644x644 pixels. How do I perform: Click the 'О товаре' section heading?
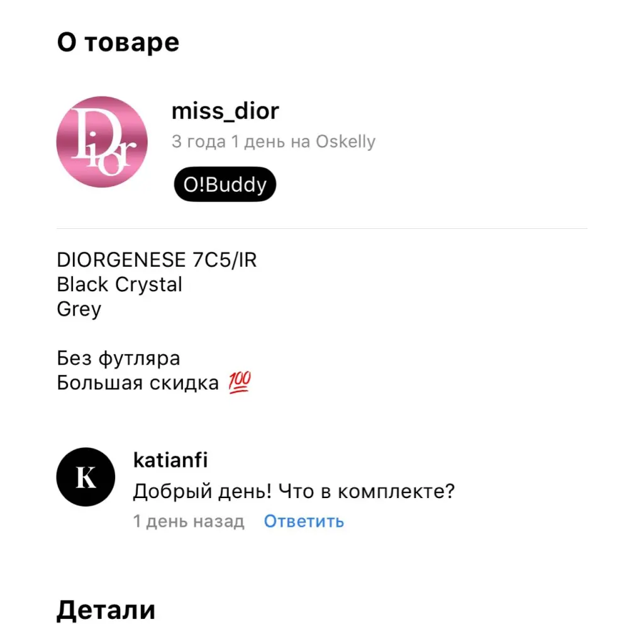(x=118, y=42)
